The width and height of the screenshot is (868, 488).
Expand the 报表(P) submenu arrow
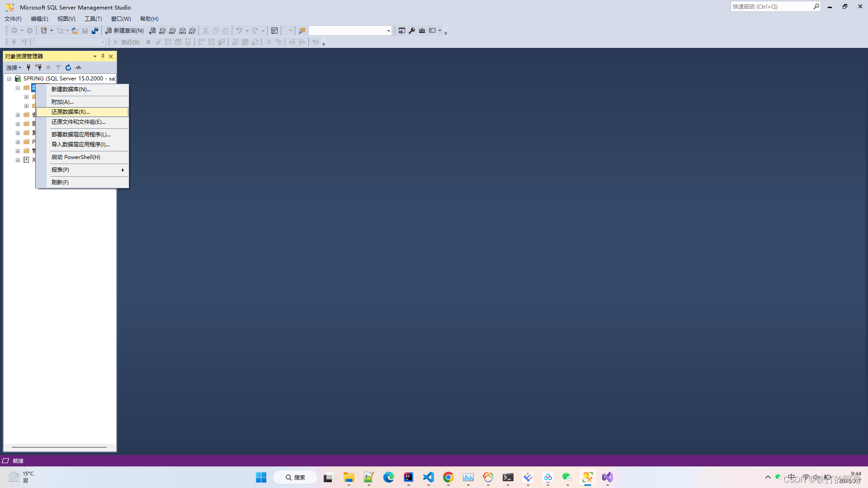coord(123,170)
